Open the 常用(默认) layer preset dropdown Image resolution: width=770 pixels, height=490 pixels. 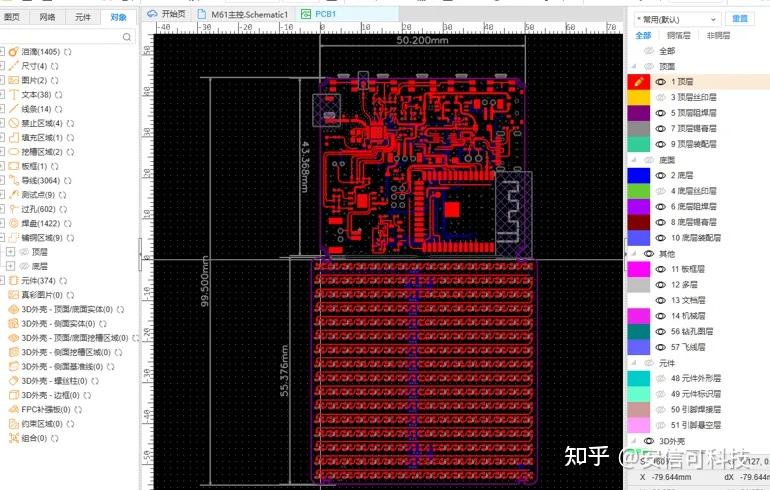(677, 20)
